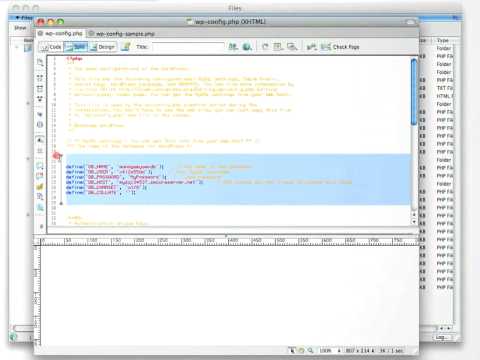Click the Expand All icon
The height and width of the screenshot is (360, 480).
click(x=40, y=99)
